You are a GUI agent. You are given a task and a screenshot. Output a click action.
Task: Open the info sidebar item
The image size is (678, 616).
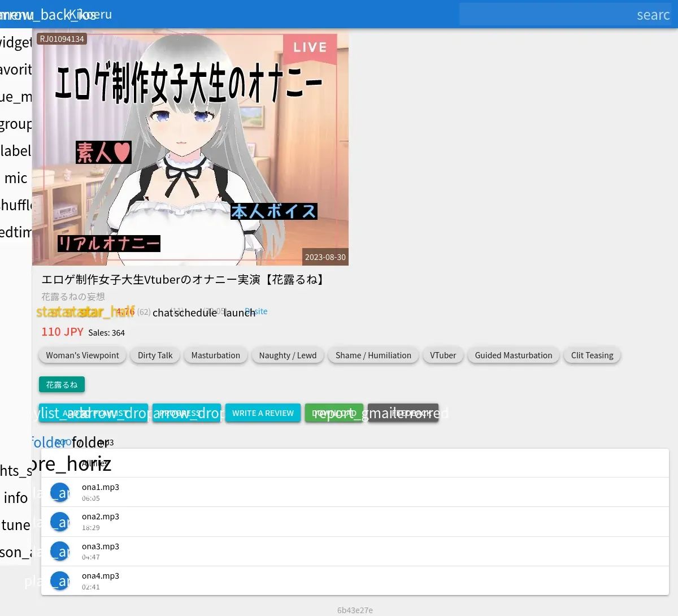click(x=16, y=498)
